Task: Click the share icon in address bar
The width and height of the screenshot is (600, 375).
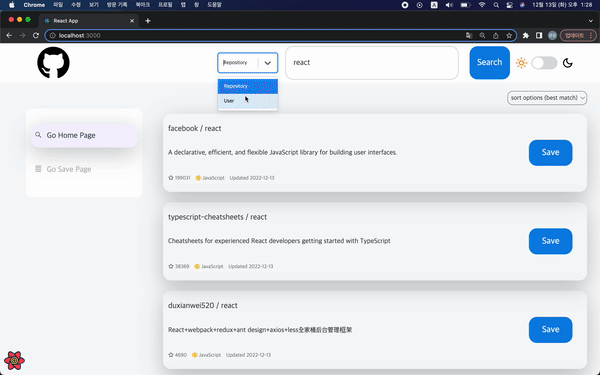Action: (x=496, y=36)
